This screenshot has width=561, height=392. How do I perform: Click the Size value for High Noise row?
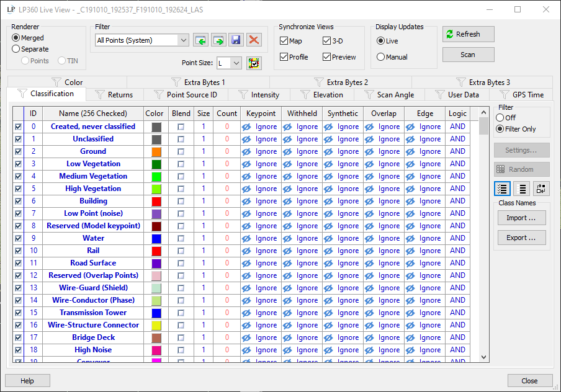(203, 350)
